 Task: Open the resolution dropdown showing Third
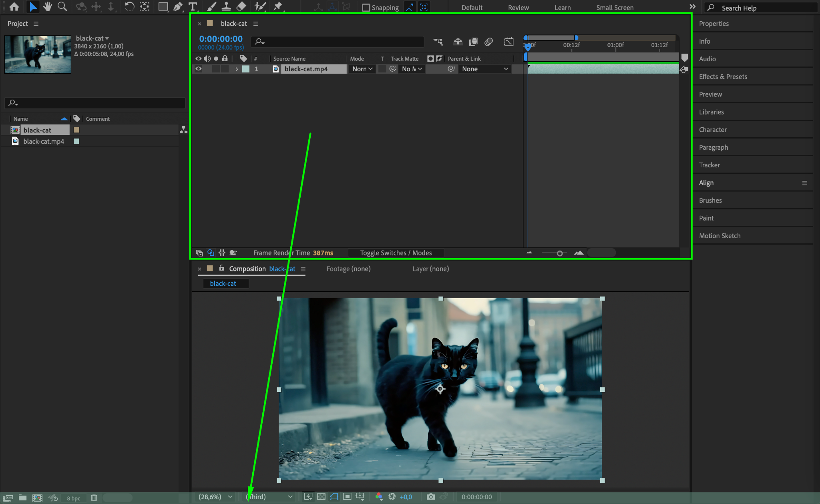coord(269,497)
